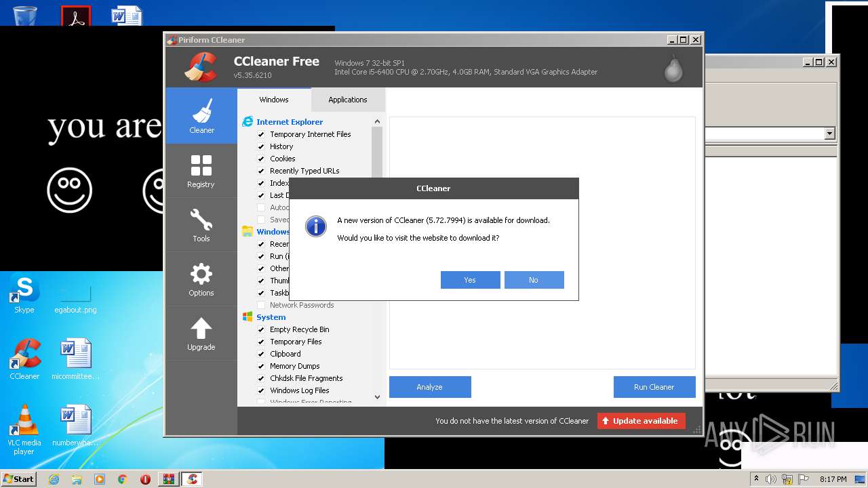Click the System category Windows flag icon
The image size is (868, 488).
pyautogui.click(x=248, y=317)
